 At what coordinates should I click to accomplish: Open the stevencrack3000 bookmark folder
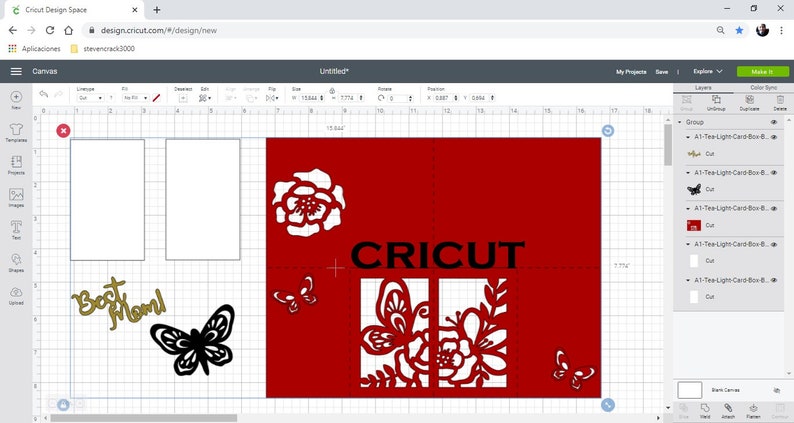coord(103,49)
